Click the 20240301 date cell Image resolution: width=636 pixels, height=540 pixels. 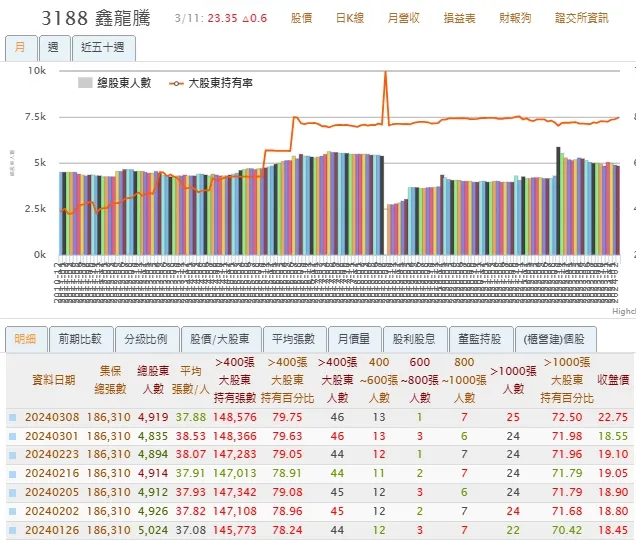(52, 436)
